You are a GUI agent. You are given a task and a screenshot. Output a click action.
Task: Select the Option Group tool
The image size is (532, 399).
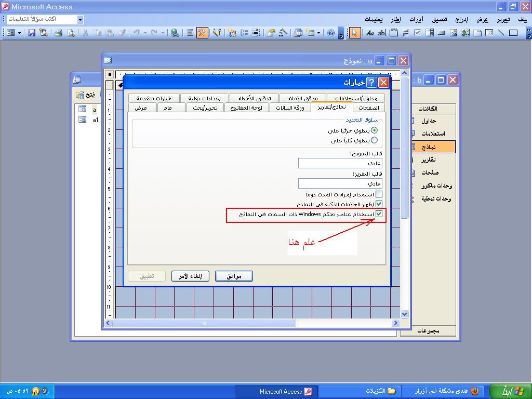(x=394, y=33)
